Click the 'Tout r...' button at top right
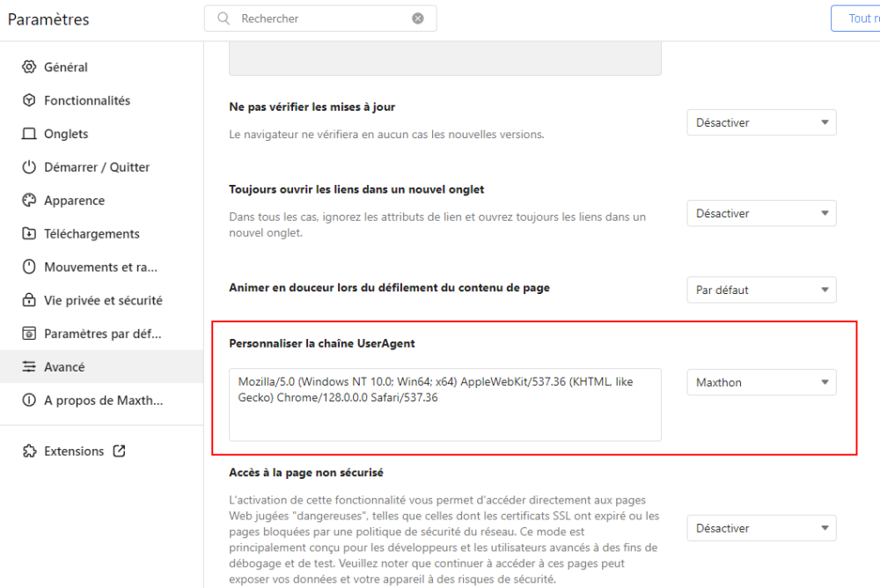 pos(855,18)
